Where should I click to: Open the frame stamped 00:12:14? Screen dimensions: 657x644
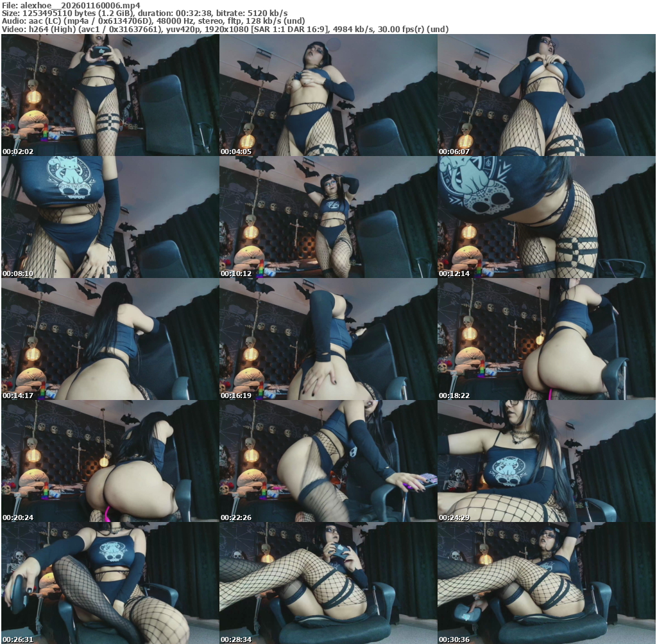547,217
